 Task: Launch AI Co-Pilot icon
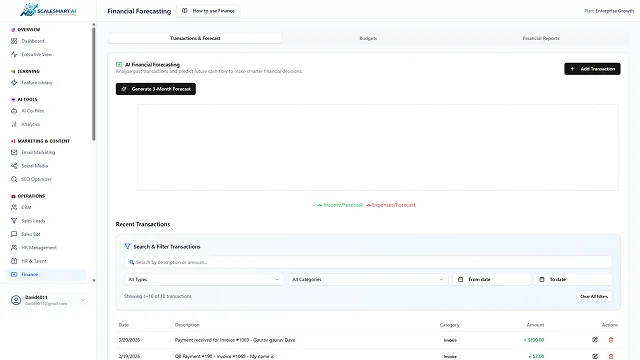click(x=14, y=111)
